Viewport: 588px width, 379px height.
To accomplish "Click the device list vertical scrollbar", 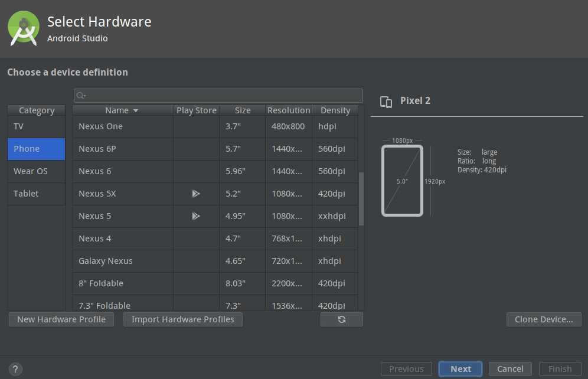I will 361,199.
